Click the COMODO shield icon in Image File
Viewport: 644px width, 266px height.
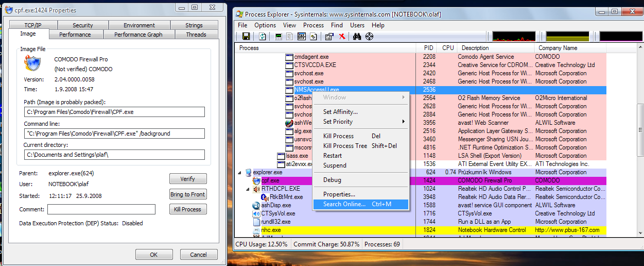32,63
